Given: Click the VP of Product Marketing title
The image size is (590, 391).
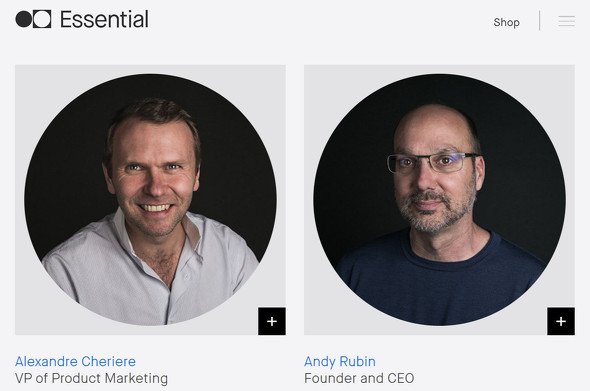Looking at the screenshot, I should pos(91,378).
